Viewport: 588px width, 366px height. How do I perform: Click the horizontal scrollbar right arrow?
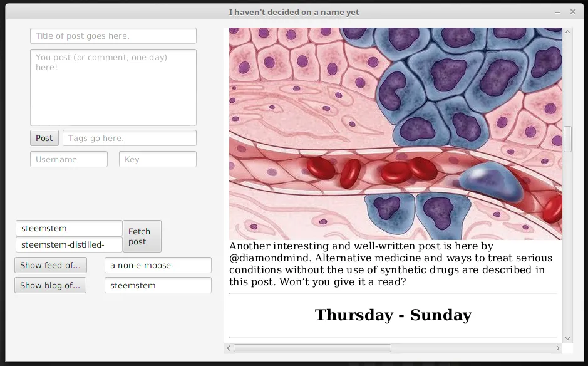[558, 348]
